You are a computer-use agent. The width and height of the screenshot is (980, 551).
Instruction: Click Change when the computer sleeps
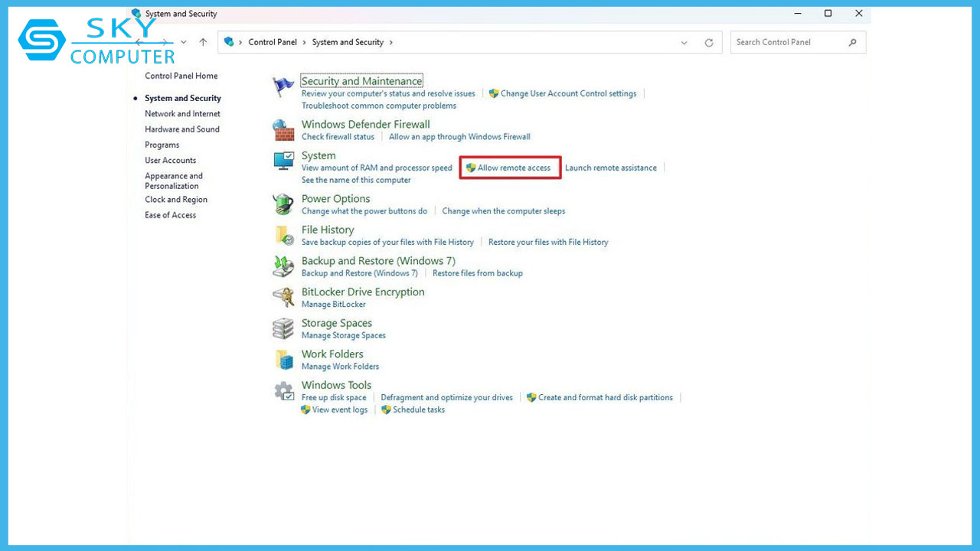(504, 210)
